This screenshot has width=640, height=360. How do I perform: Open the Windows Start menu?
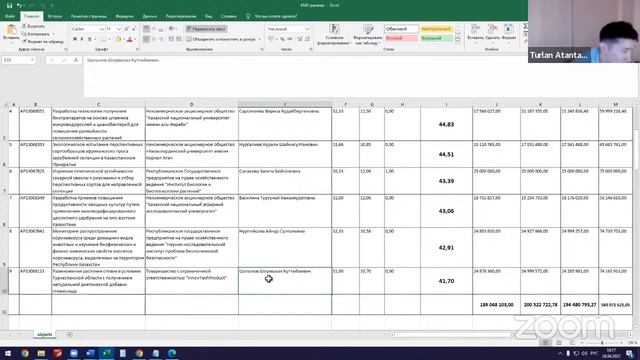[8, 353]
